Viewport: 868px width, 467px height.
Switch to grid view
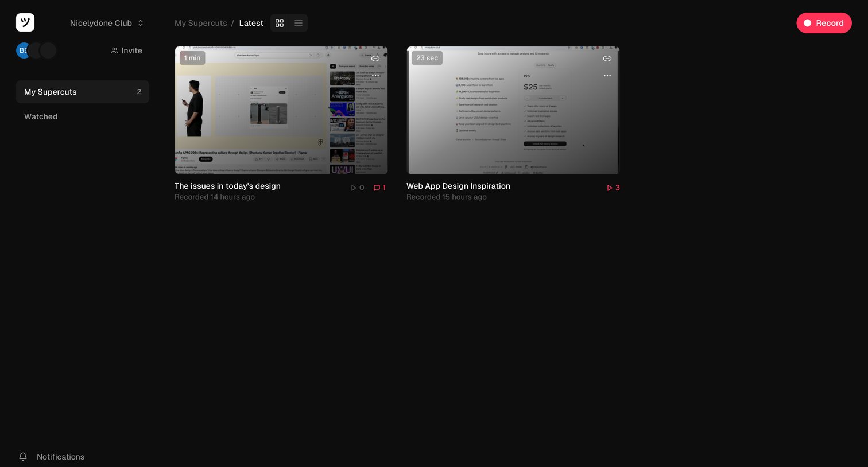click(280, 23)
